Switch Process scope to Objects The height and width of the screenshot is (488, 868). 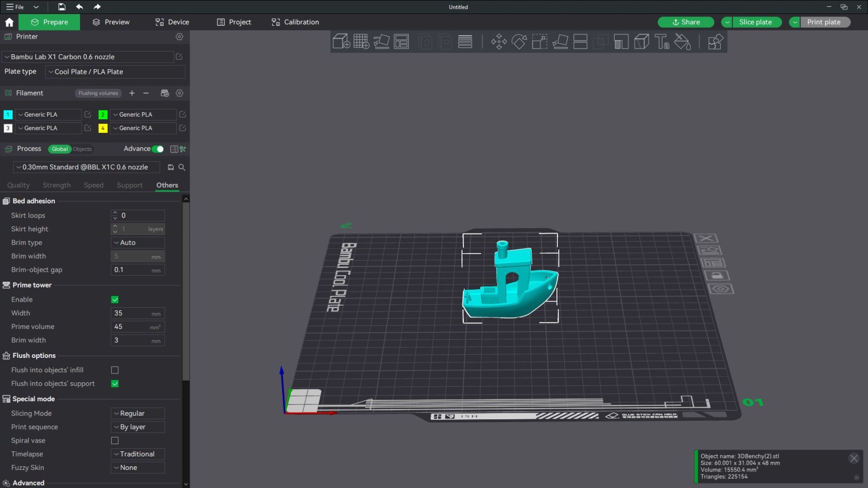click(x=82, y=149)
